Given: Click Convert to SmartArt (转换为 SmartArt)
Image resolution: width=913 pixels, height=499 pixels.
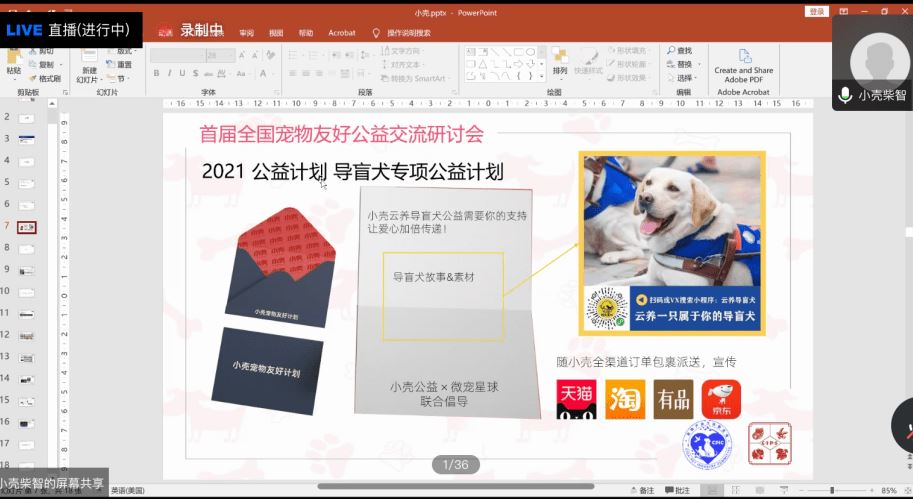Looking at the screenshot, I should click(416, 79).
